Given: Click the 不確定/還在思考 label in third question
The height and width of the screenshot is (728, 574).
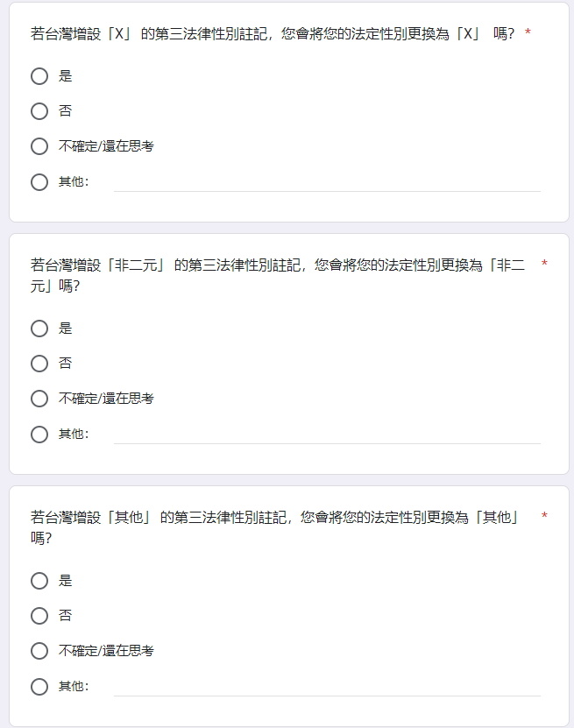Looking at the screenshot, I should click(106, 650).
